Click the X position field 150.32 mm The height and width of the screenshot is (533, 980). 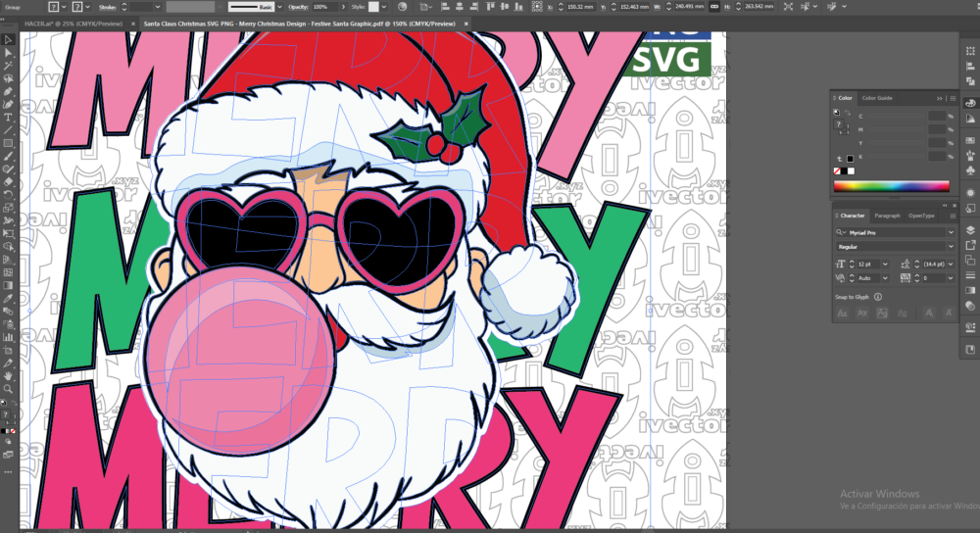point(580,7)
